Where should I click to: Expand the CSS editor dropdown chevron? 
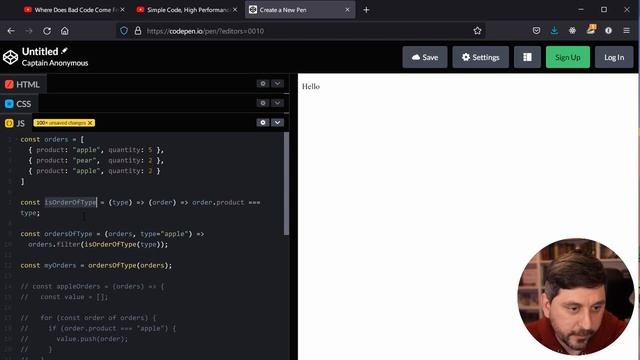pyautogui.click(x=277, y=103)
